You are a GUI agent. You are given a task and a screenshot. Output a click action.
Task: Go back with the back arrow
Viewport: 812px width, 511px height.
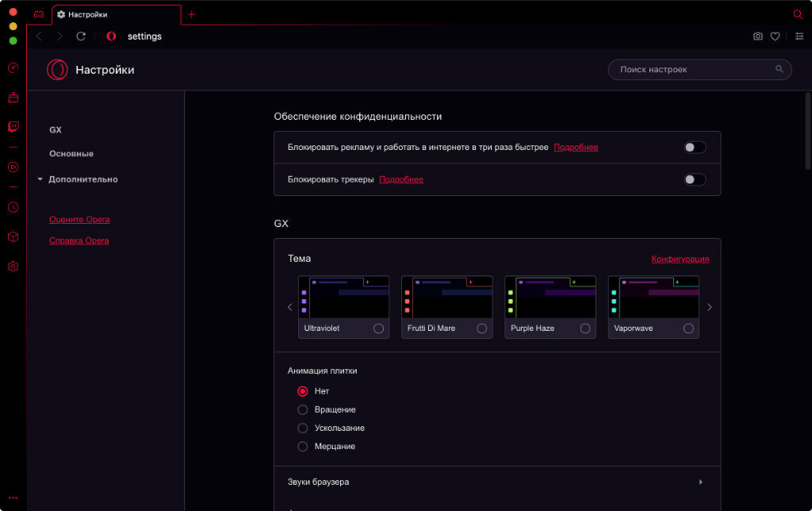(x=39, y=36)
